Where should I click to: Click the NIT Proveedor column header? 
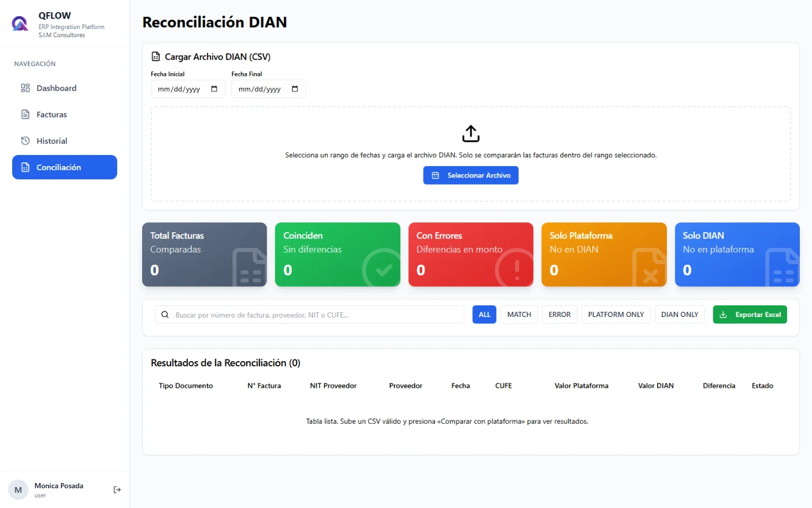pyautogui.click(x=333, y=386)
